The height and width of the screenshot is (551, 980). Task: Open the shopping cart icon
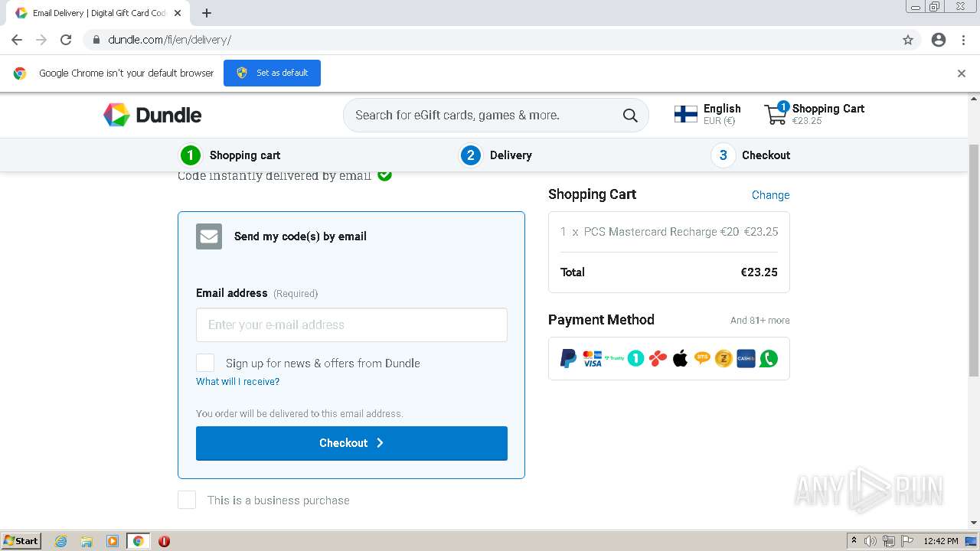[776, 113]
